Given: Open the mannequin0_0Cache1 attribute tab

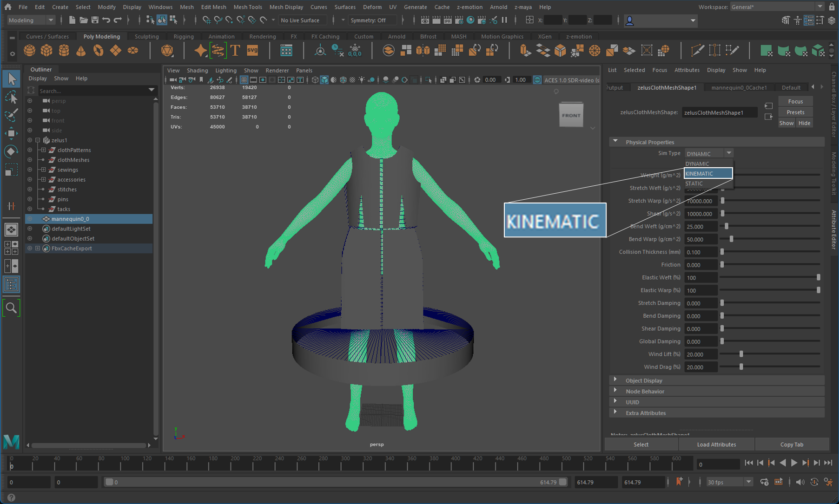Looking at the screenshot, I should [739, 87].
